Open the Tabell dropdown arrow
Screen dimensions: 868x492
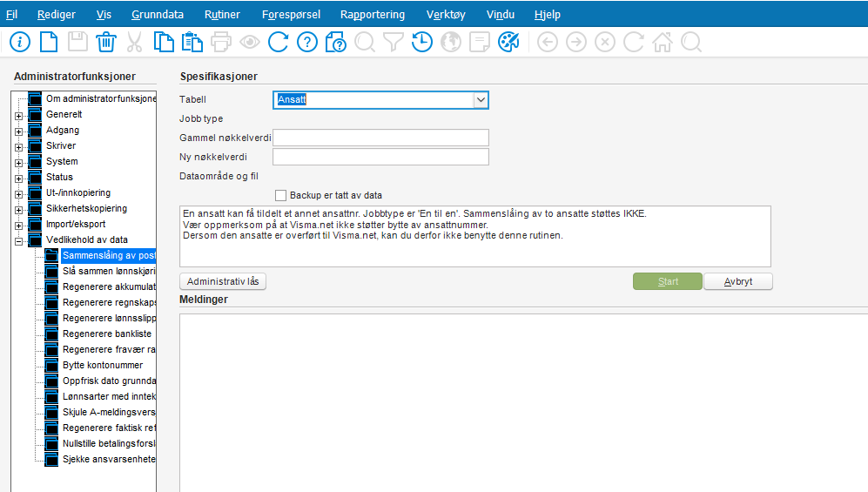[x=481, y=100]
